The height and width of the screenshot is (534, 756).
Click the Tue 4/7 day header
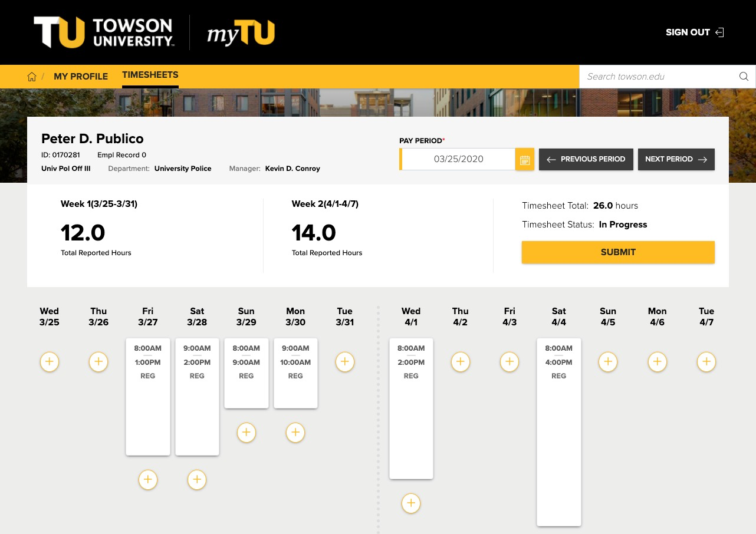[x=706, y=317]
